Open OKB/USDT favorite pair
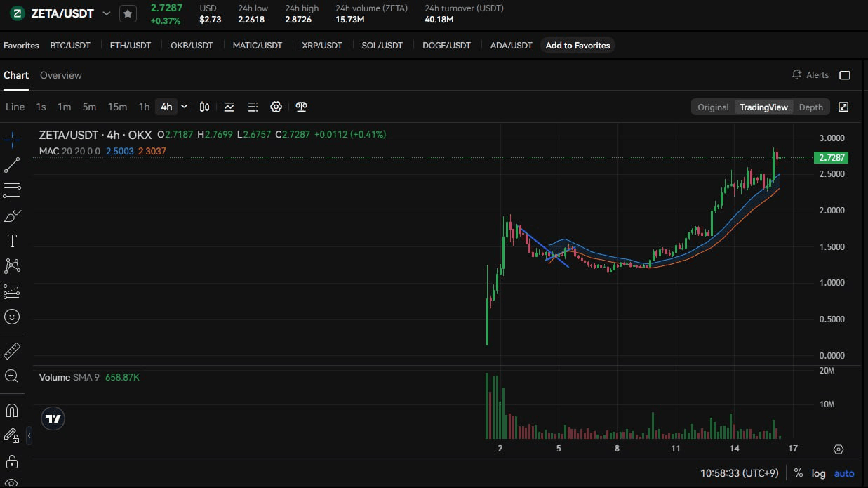The width and height of the screenshot is (868, 488). click(x=192, y=46)
